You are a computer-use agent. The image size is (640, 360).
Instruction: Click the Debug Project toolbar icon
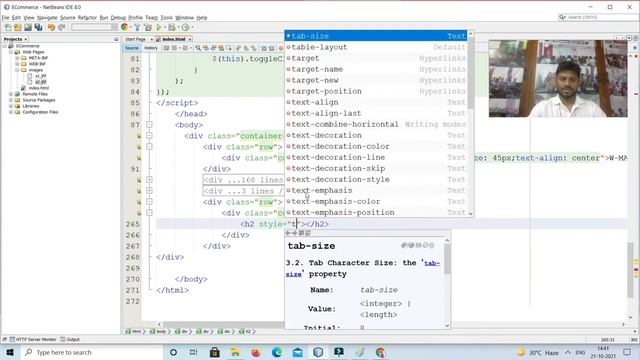tap(172, 27)
